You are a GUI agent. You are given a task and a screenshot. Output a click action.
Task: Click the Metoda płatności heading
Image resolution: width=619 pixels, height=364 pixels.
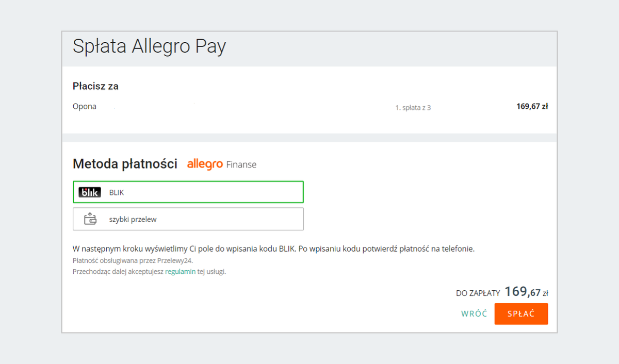click(125, 164)
